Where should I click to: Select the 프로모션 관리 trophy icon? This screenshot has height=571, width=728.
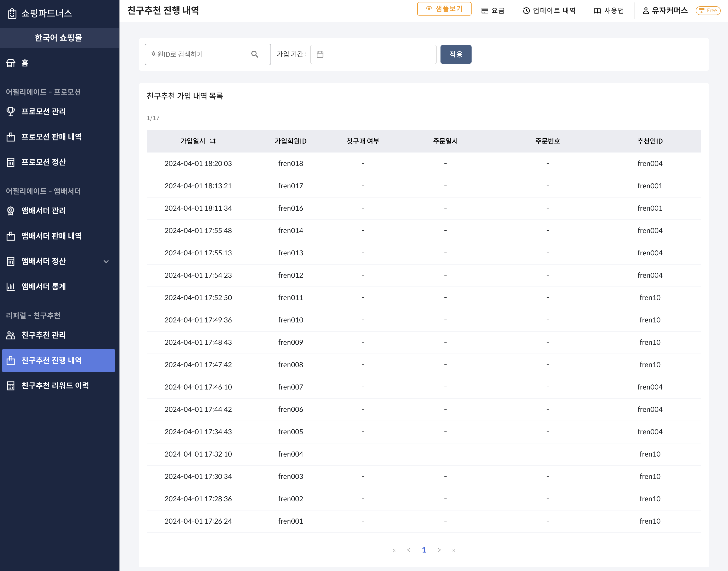pyautogui.click(x=11, y=111)
